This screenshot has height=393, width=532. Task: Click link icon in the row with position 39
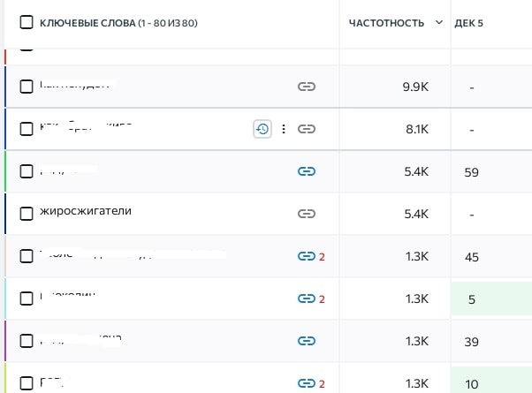click(307, 341)
